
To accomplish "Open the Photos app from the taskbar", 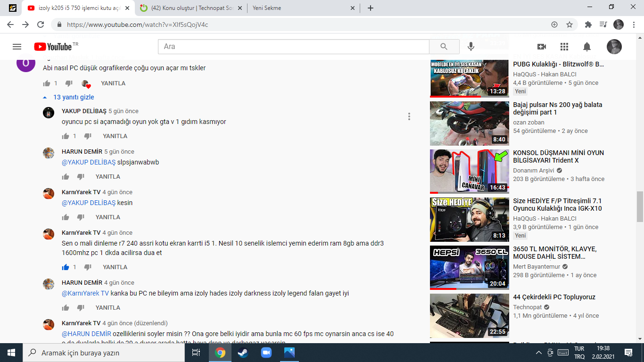I will (289, 353).
